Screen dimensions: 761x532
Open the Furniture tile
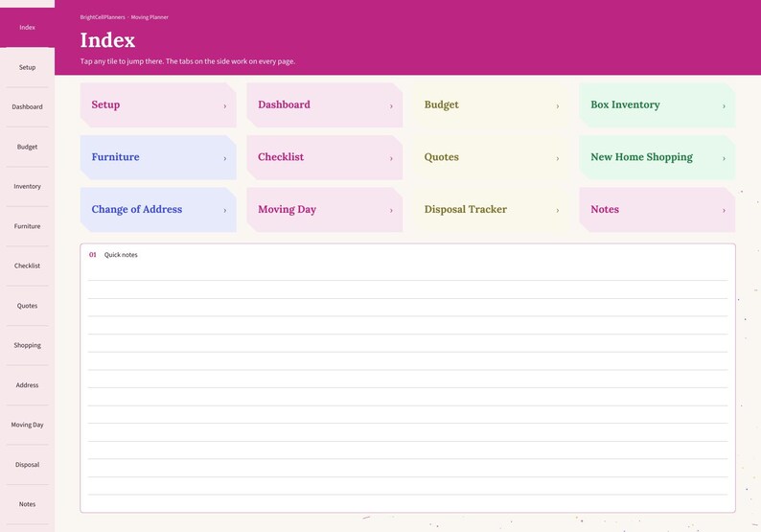tap(158, 157)
